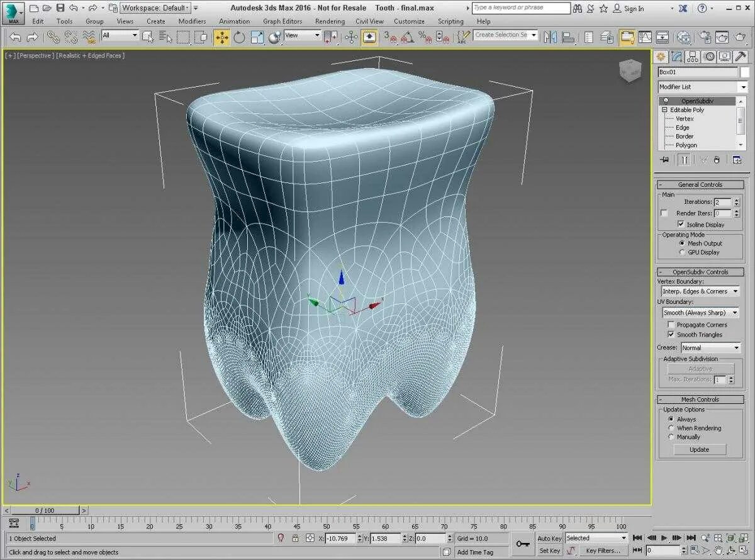Collapse the Editable Poly tree node
This screenshot has width=755, height=560.
(664, 110)
